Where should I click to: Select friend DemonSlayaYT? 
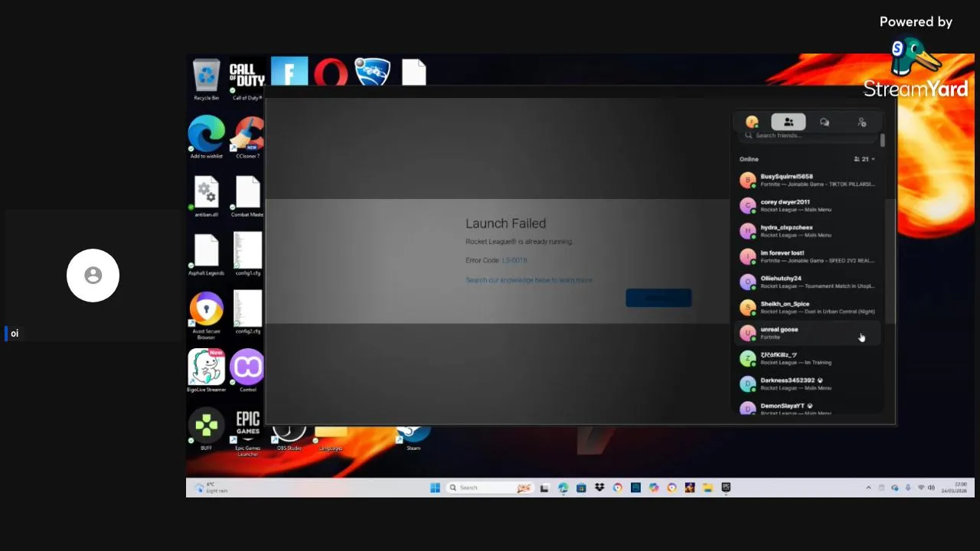808,409
